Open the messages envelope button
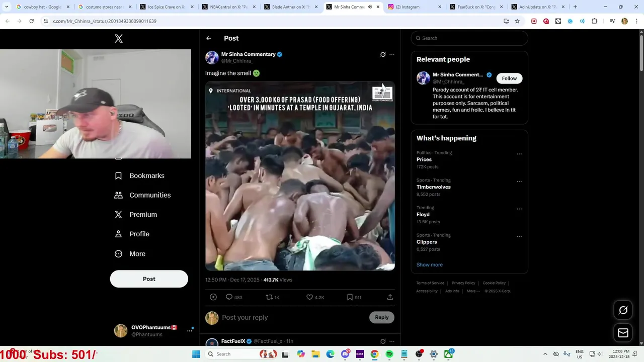 (623, 333)
